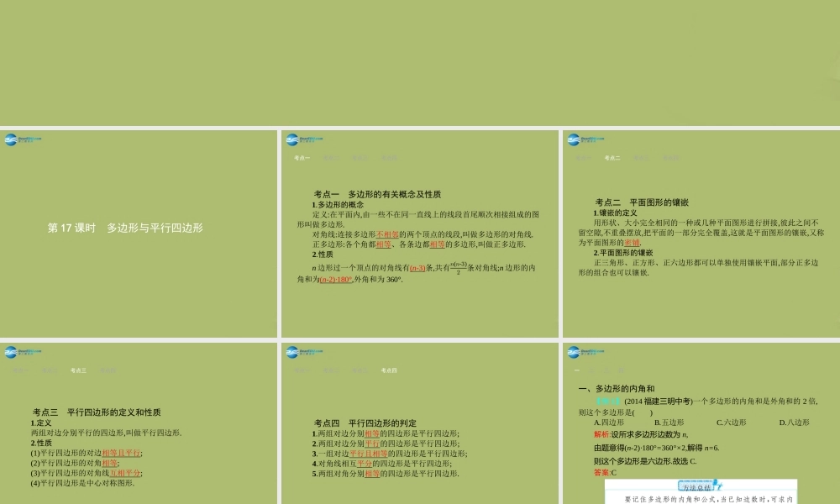Click the '答案:C' line
Viewport: 840px width, 504px height.
coord(605,472)
